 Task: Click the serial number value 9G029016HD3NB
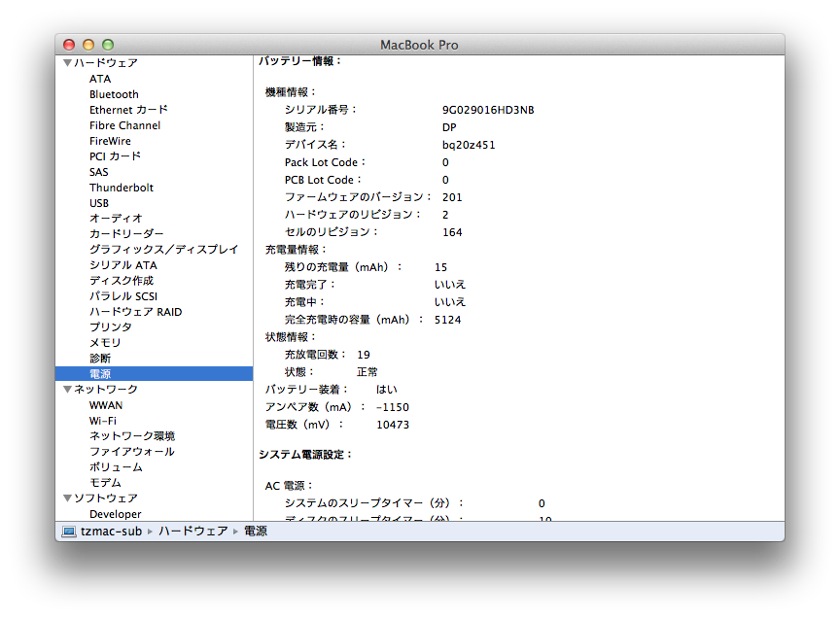488,110
